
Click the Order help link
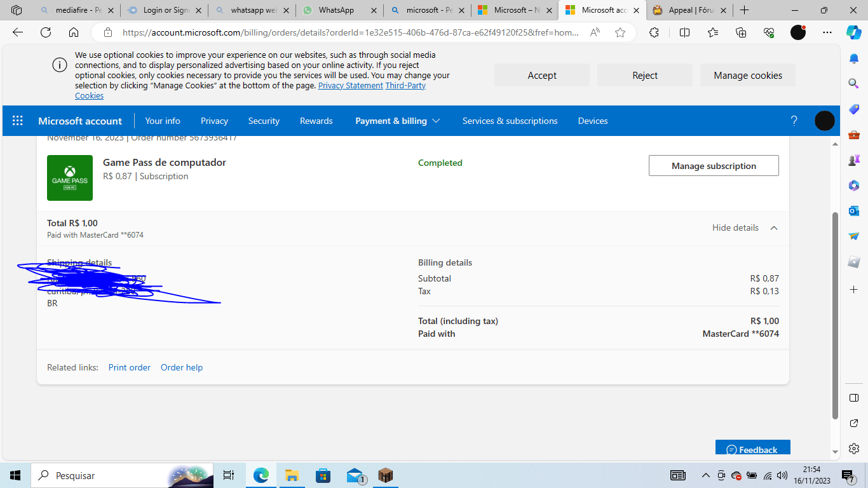pyautogui.click(x=182, y=367)
